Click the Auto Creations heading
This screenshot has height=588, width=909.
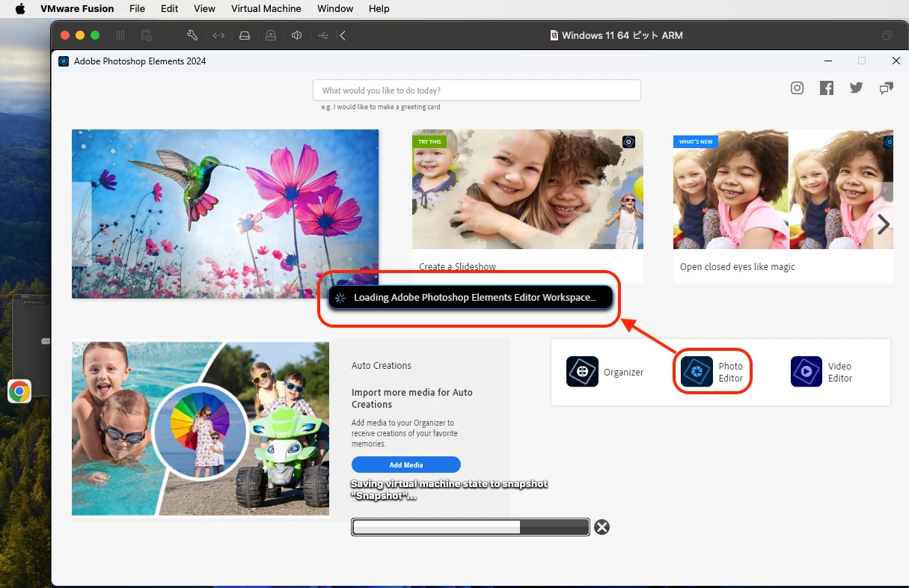pos(382,366)
